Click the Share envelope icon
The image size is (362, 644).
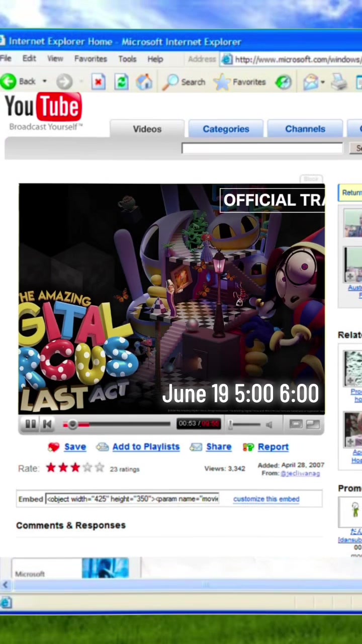pos(196,447)
